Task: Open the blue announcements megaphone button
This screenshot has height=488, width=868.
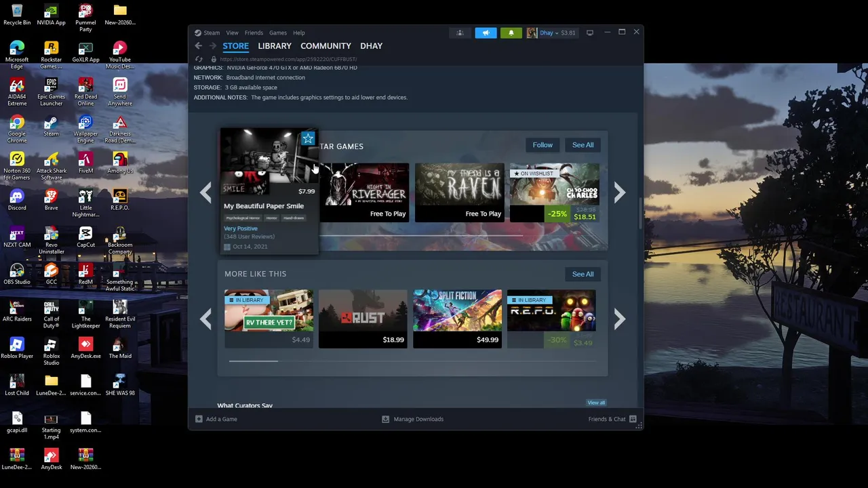Action: point(486,33)
